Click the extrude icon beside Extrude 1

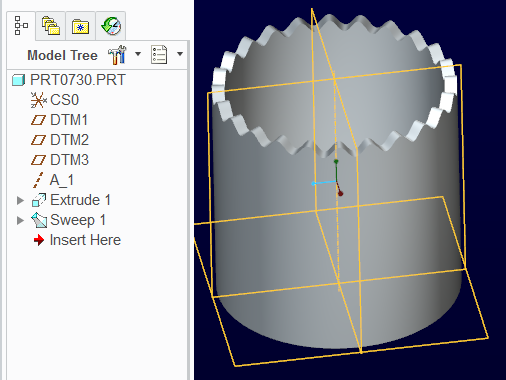39,200
